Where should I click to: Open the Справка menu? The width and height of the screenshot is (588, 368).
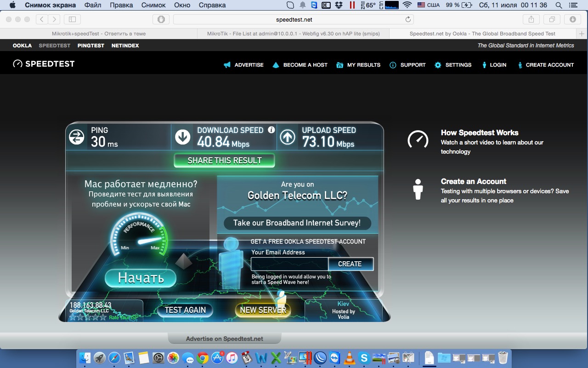(x=212, y=5)
